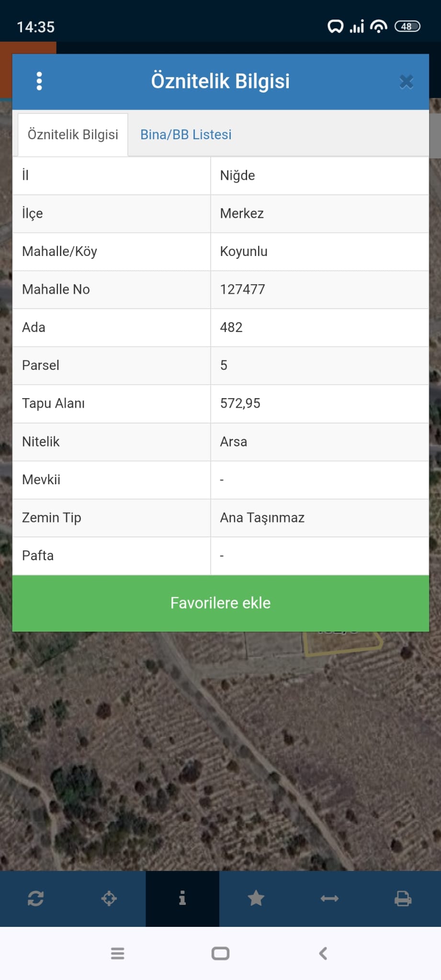Select the horizontal arrow measure tool
441x980 pixels.
tap(329, 899)
